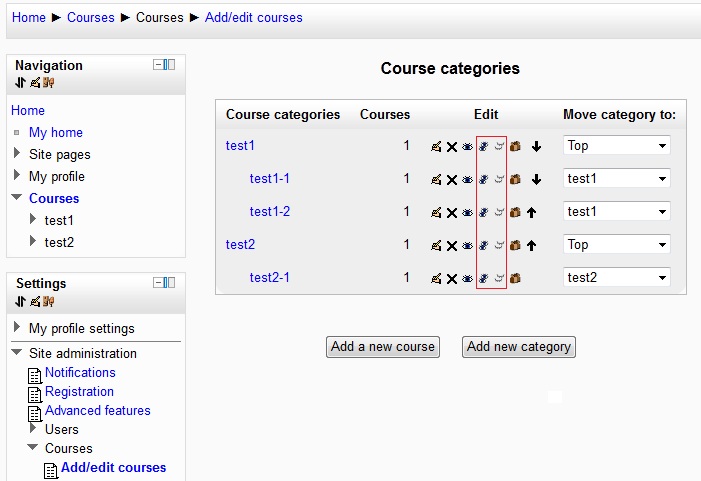
Task: Click the move icon in Navigation block header
Action: pyautogui.click(x=20, y=83)
